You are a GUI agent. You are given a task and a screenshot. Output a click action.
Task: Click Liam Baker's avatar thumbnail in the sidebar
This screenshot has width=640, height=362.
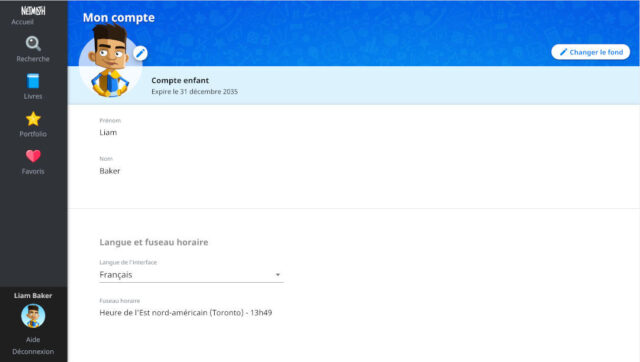[x=33, y=316]
